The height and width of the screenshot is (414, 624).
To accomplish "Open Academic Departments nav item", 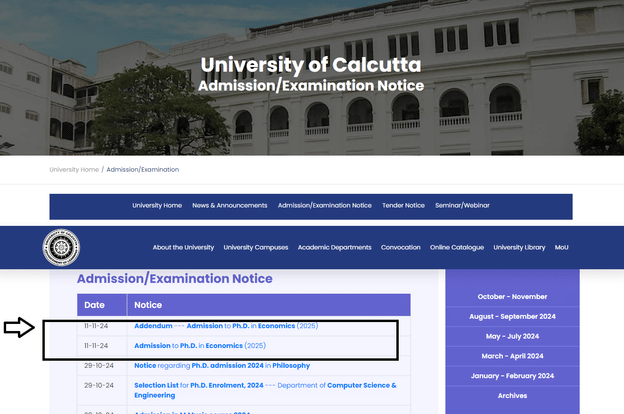I will click(x=334, y=247).
